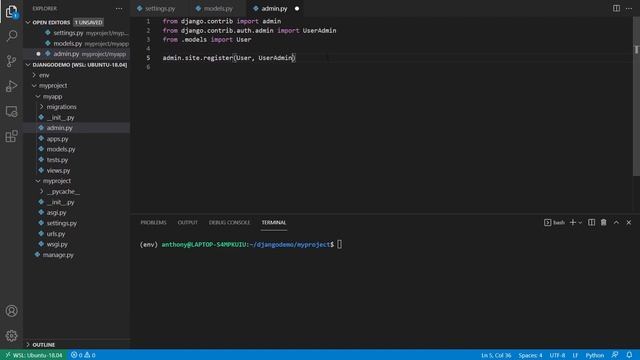Viewport: 640px width, 360px height.
Task: Place cursor on code line 5
Action: 229,58
